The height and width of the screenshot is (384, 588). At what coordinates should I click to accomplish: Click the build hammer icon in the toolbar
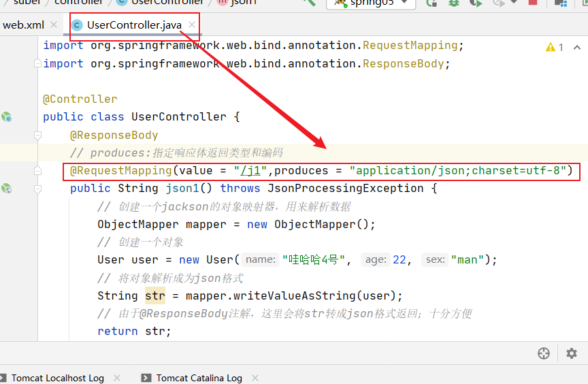pos(310,3)
